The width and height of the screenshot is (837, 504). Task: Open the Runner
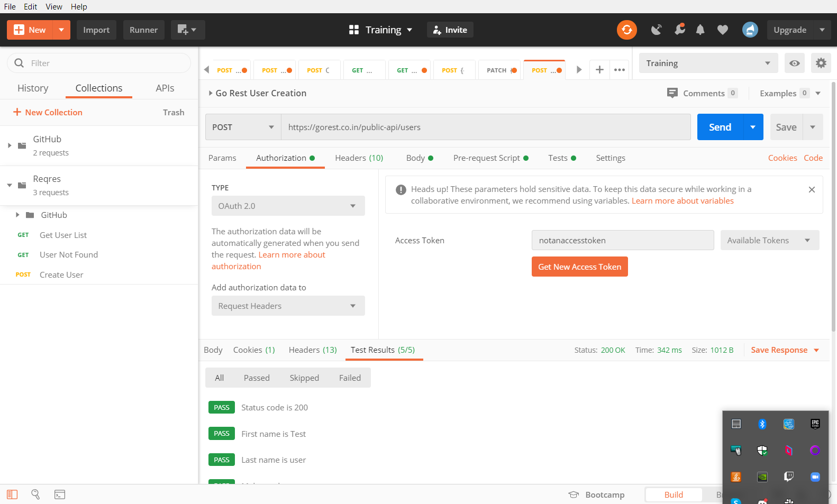coord(144,30)
